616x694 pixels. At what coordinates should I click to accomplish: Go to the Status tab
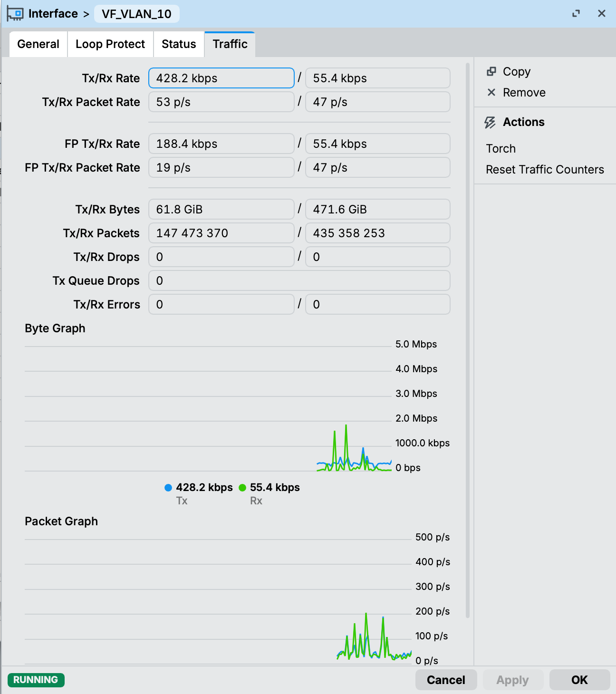pyautogui.click(x=179, y=44)
